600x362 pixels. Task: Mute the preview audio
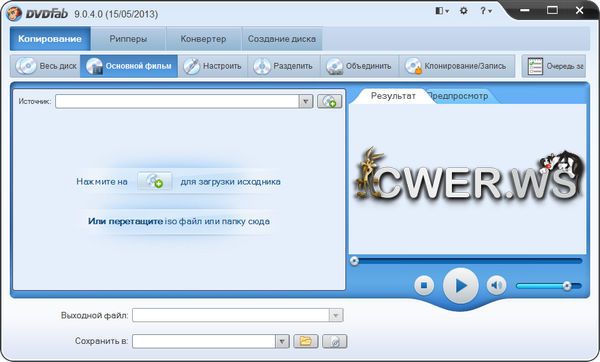click(496, 285)
